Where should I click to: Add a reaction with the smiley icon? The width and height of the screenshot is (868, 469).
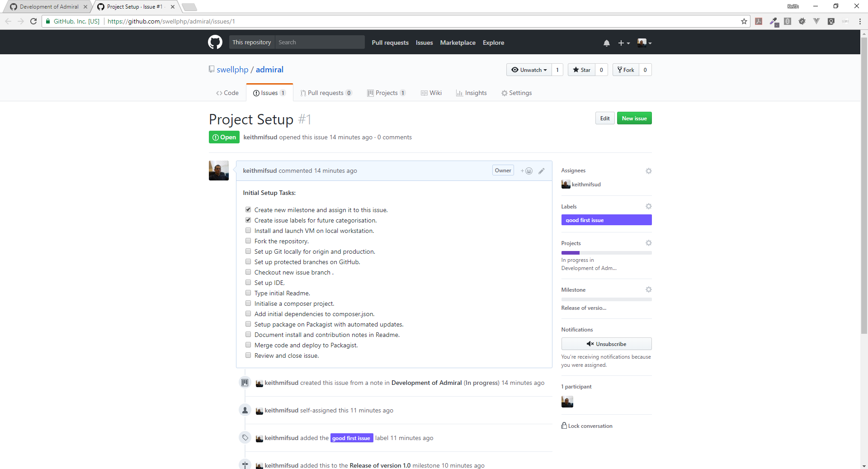526,171
